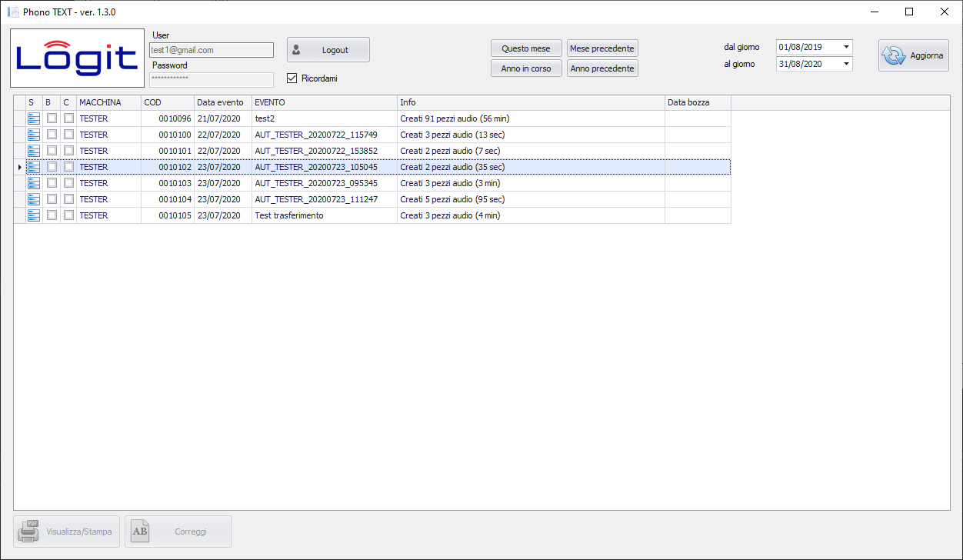Toggle C checkbox for event 0010105
Image resolution: width=963 pixels, height=560 pixels.
[x=68, y=215]
